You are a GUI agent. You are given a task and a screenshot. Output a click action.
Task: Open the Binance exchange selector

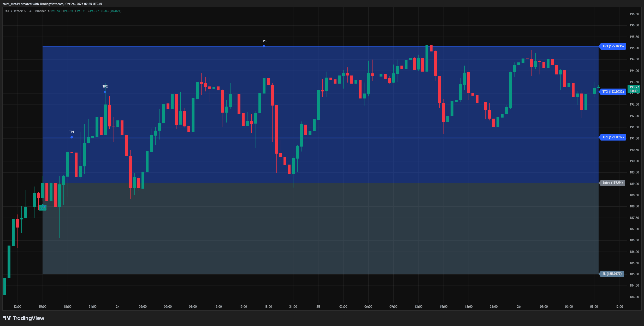point(40,11)
